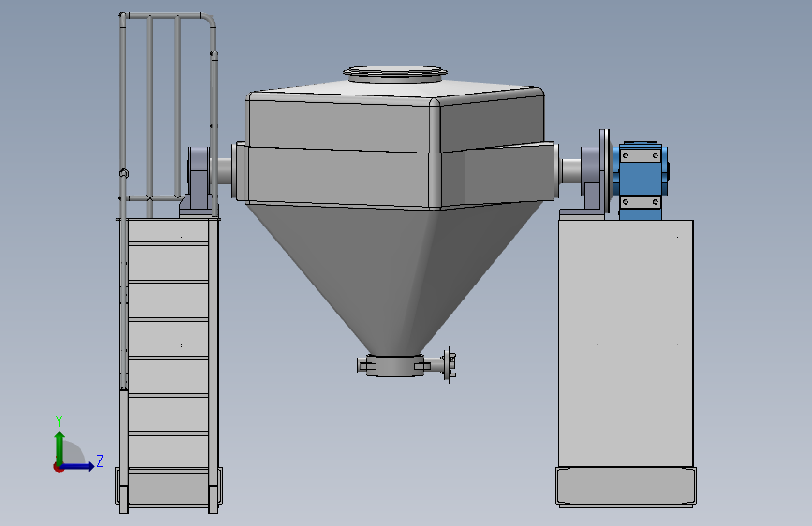Select the right-side drive shaft near gearbox

pos(571,170)
